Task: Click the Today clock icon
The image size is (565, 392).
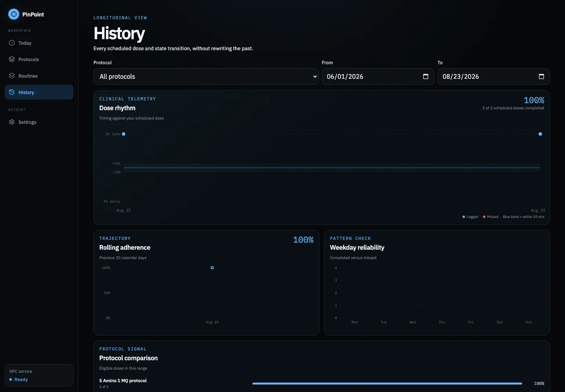Action: coord(12,43)
